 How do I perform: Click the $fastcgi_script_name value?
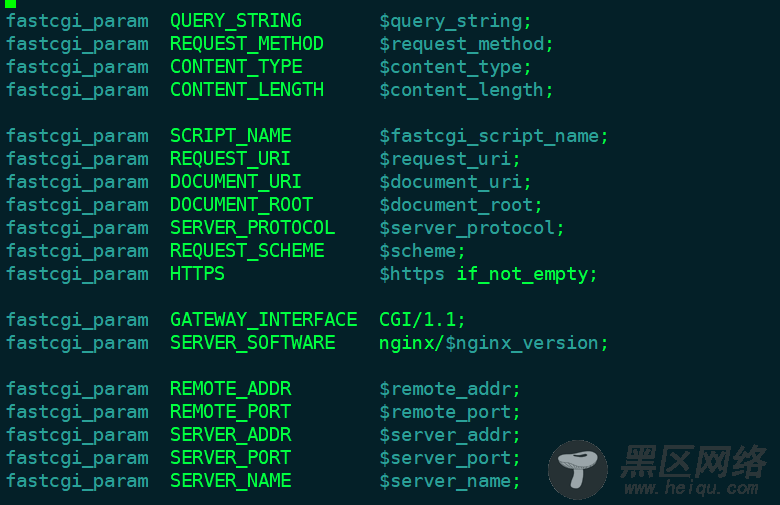pos(493,136)
